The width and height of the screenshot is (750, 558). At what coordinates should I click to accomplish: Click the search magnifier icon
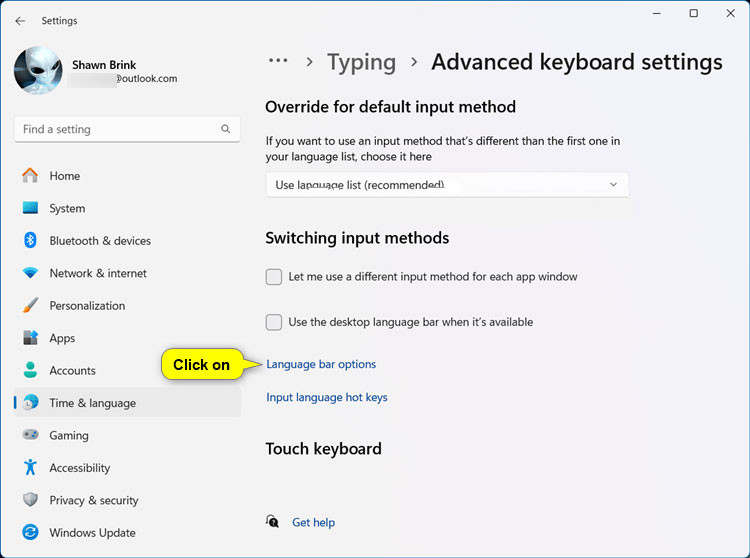click(226, 129)
